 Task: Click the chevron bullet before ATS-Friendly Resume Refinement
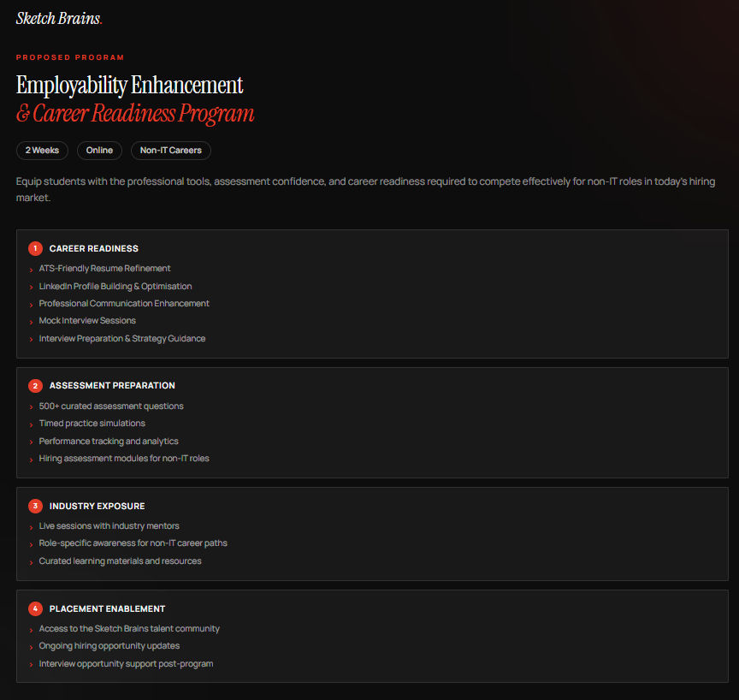coord(31,270)
